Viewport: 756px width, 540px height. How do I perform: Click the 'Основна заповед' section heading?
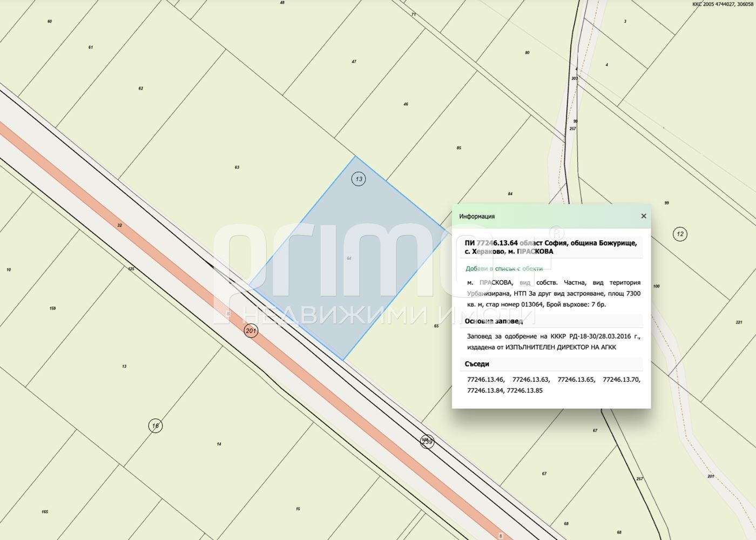pos(494,321)
